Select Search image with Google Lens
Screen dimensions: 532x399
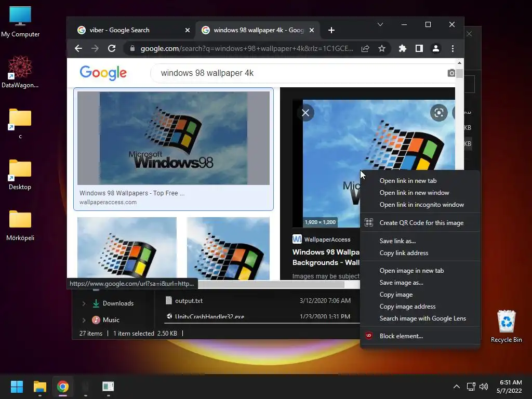tap(422, 318)
